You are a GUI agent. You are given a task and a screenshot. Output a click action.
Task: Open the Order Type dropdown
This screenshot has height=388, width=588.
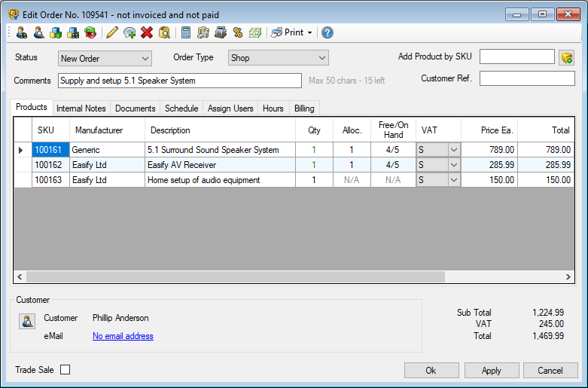click(322, 58)
